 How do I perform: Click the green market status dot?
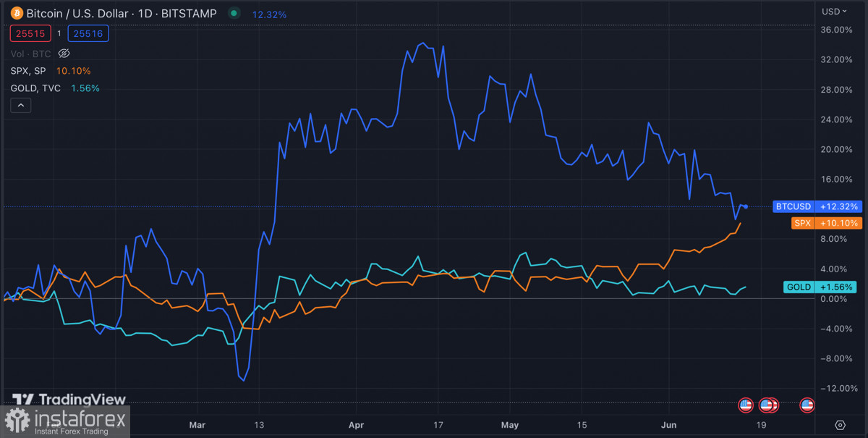(233, 13)
